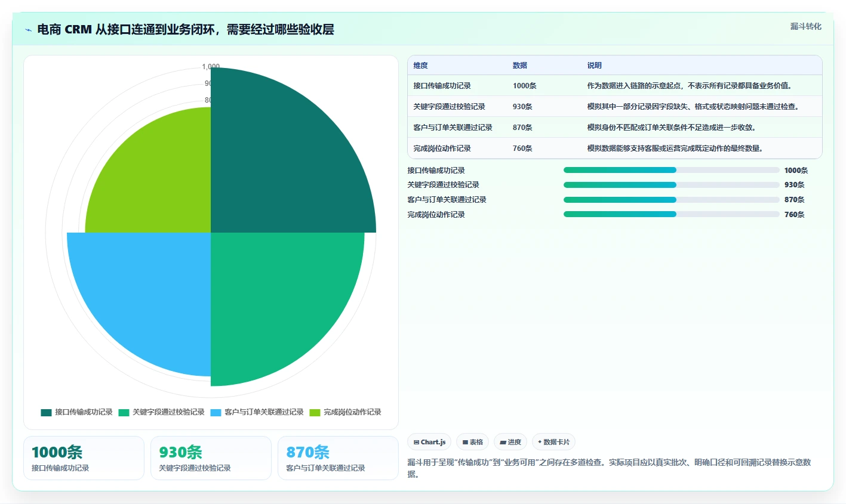The image size is (846, 504).
Task: Click the footer note starting 漏斗用于呈现
Action: point(609,468)
